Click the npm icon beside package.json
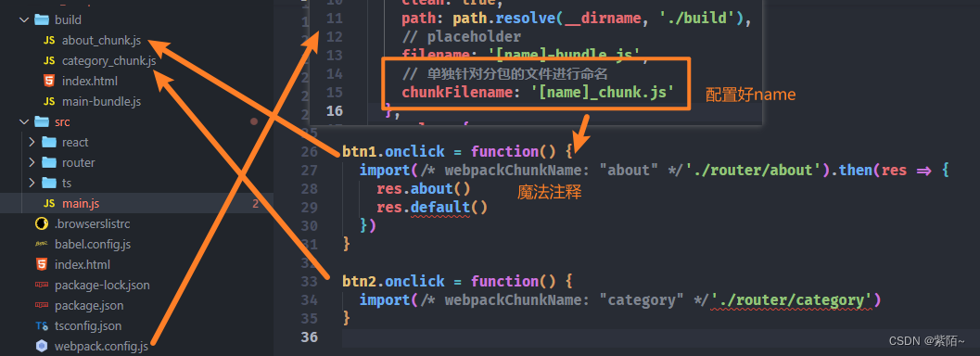This screenshot has width=980, height=356. [x=42, y=305]
